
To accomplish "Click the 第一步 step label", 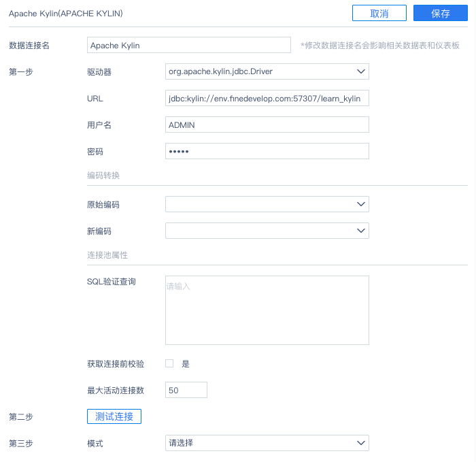I will point(21,72).
